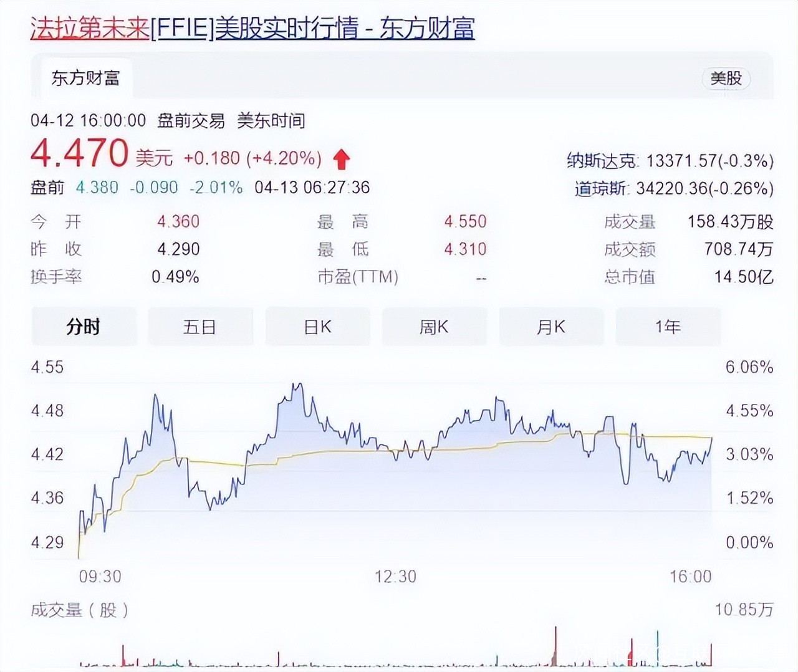
Task: Click the 成交量 value 158.43万股
Action: click(x=731, y=221)
